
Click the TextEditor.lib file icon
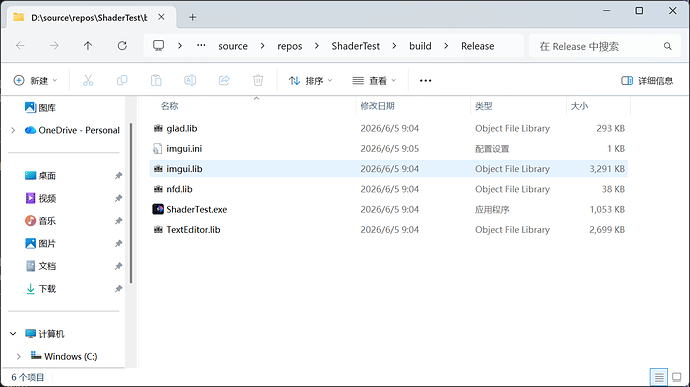[158, 229]
